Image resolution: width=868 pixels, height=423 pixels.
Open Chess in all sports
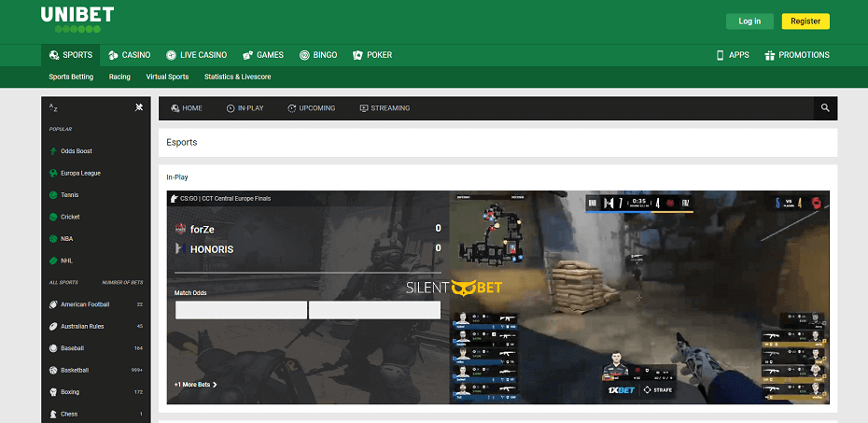point(96,414)
